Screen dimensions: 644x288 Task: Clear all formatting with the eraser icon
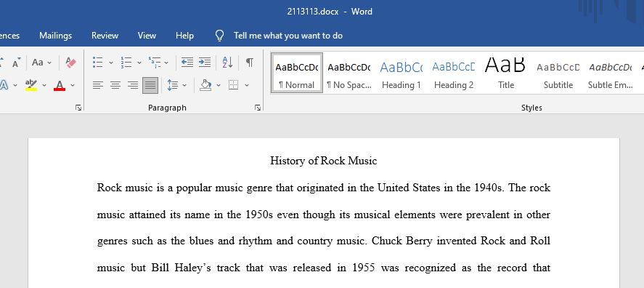70,63
